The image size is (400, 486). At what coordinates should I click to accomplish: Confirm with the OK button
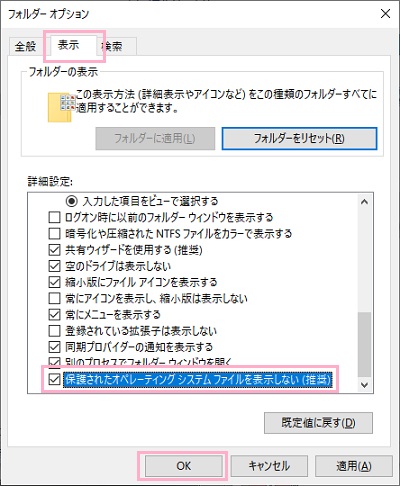coord(183,466)
